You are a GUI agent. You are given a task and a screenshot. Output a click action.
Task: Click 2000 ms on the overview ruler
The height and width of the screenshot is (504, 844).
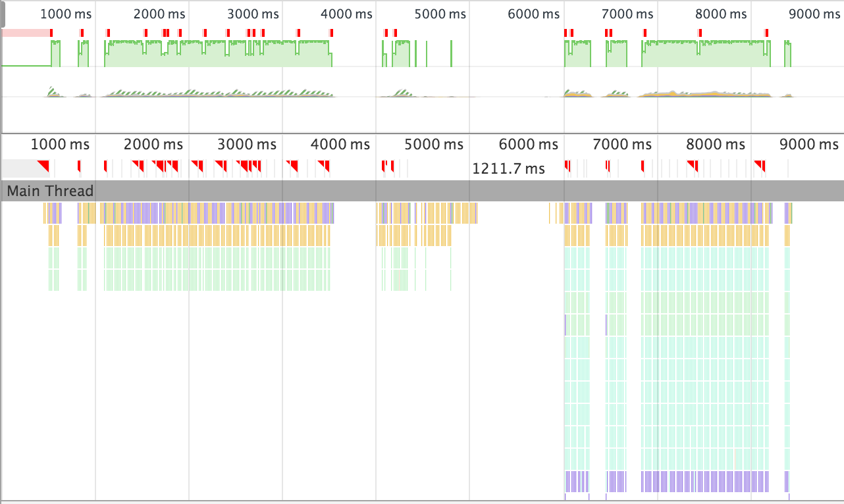pyautogui.click(x=159, y=14)
